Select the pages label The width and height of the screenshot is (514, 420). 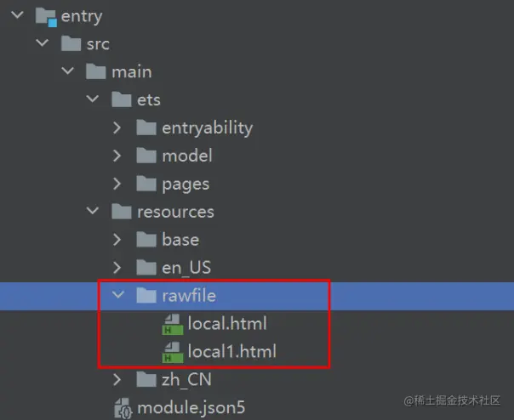(x=186, y=184)
